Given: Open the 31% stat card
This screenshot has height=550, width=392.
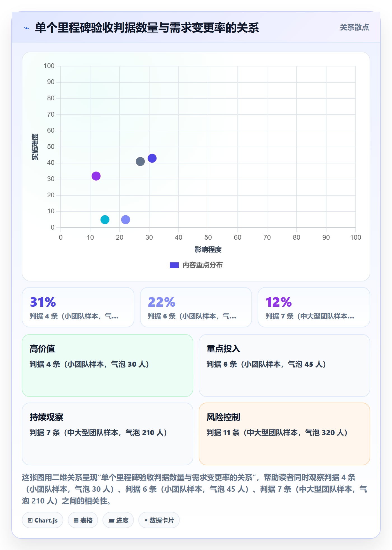Looking at the screenshot, I should 78,307.
